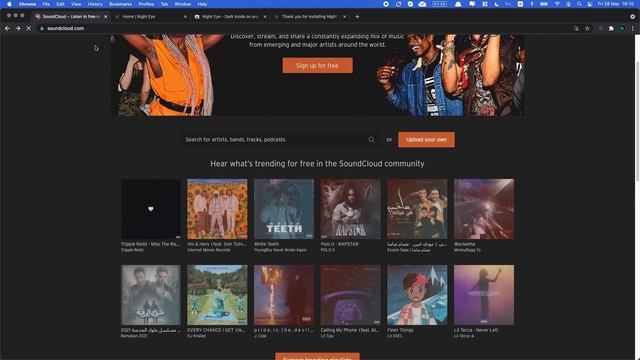
Task: Open the Chrome application menu
Action: pyautogui.click(x=27, y=4)
